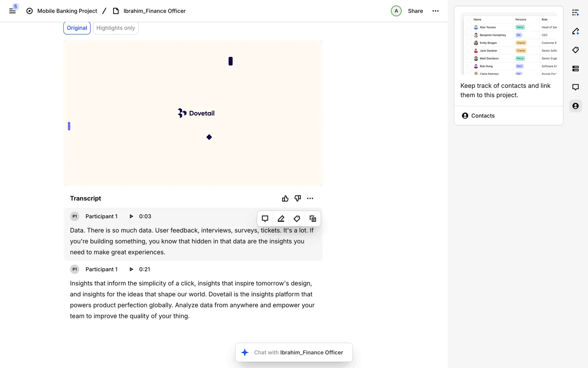This screenshot has height=368, width=588.
Task: Click the comment icon in floating toolbar
Action: tap(265, 219)
